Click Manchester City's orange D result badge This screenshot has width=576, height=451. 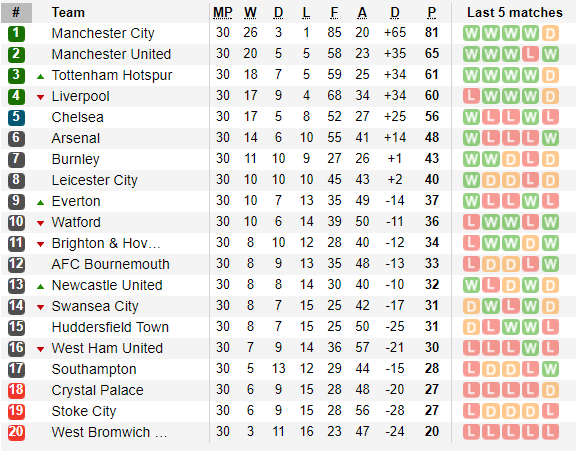click(550, 33)
